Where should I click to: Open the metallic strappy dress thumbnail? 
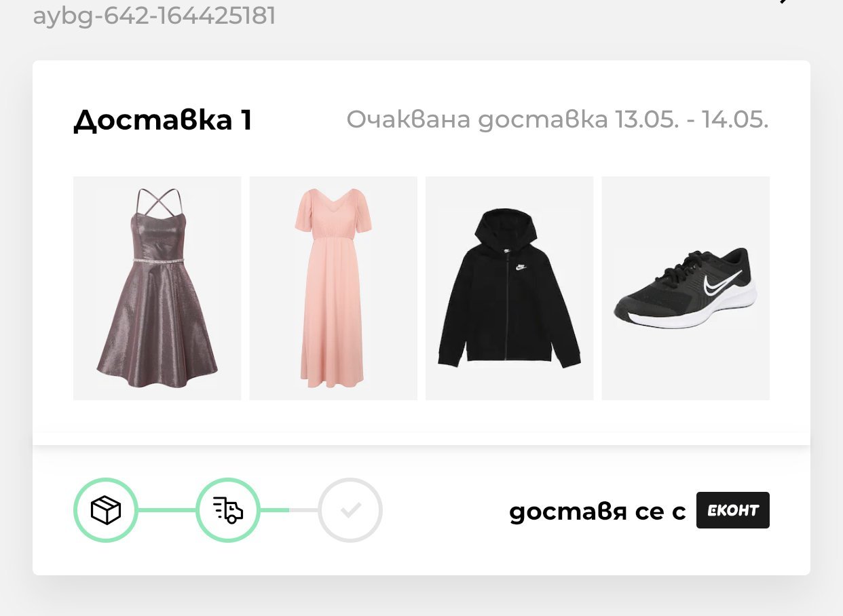tap(157, 288)
